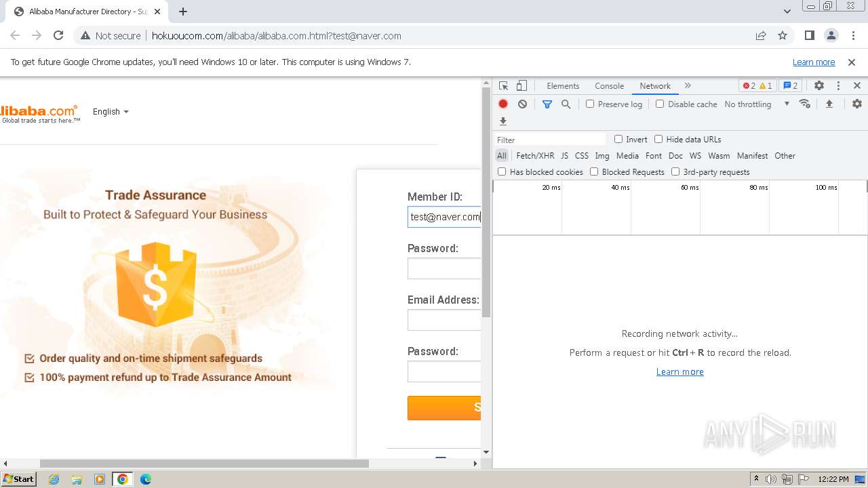868x488 pixels.
Task: Open the Chrome main menu
Action: 852,35
